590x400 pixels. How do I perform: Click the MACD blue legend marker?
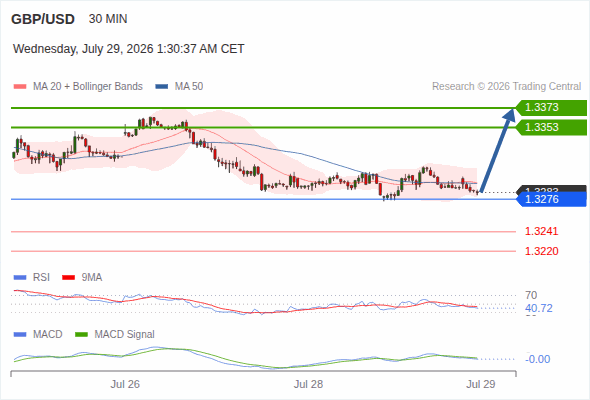[20, 335]
